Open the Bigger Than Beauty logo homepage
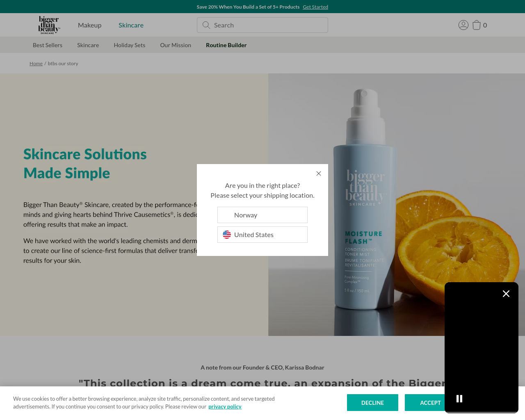Viewport: 525px width, 420px height. 49,25
